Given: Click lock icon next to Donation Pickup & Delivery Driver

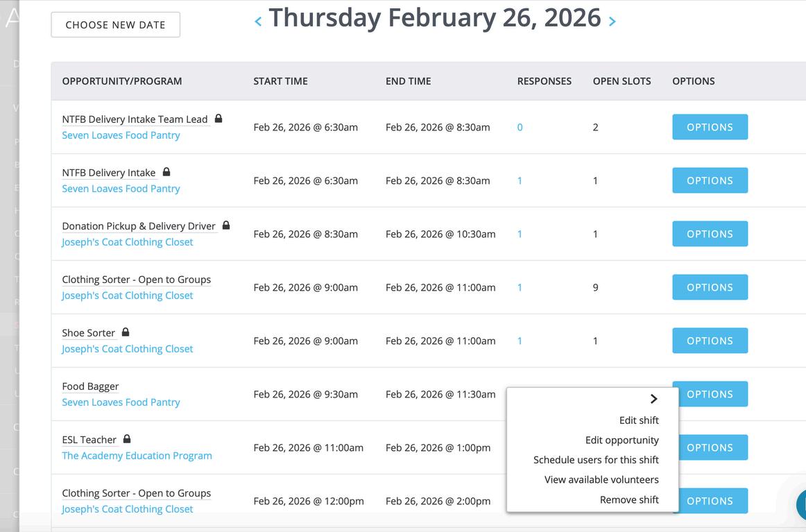Looking at the screenshot, I should click(226, 225).
